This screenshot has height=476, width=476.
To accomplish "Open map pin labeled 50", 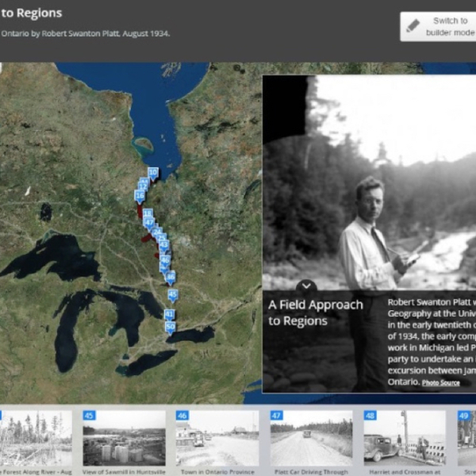I will click(170, 327).
